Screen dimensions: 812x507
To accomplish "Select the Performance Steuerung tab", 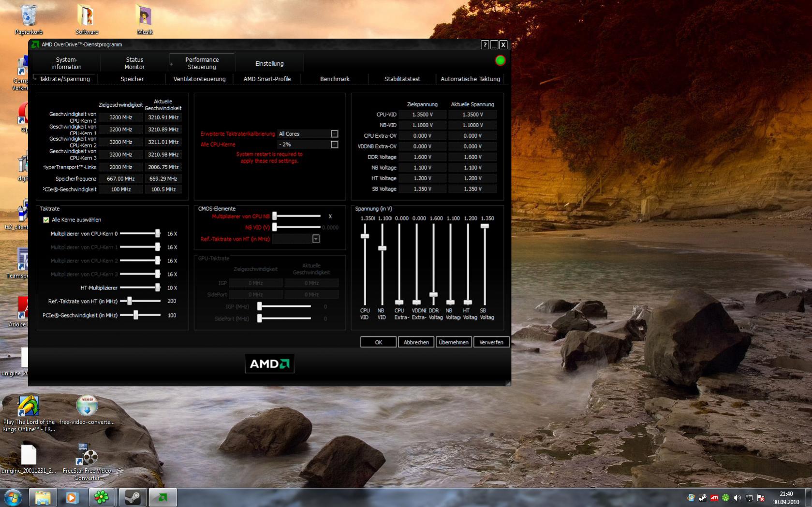I will click(202, 63).
